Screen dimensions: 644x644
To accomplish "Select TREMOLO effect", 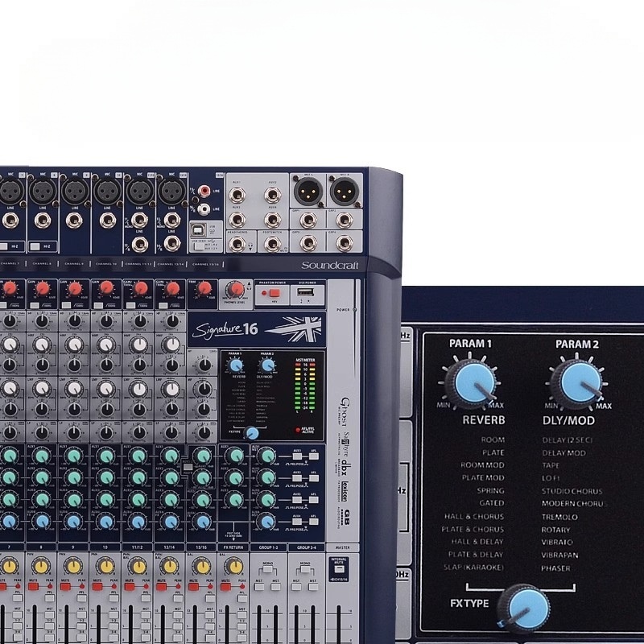I will point(559,517).
